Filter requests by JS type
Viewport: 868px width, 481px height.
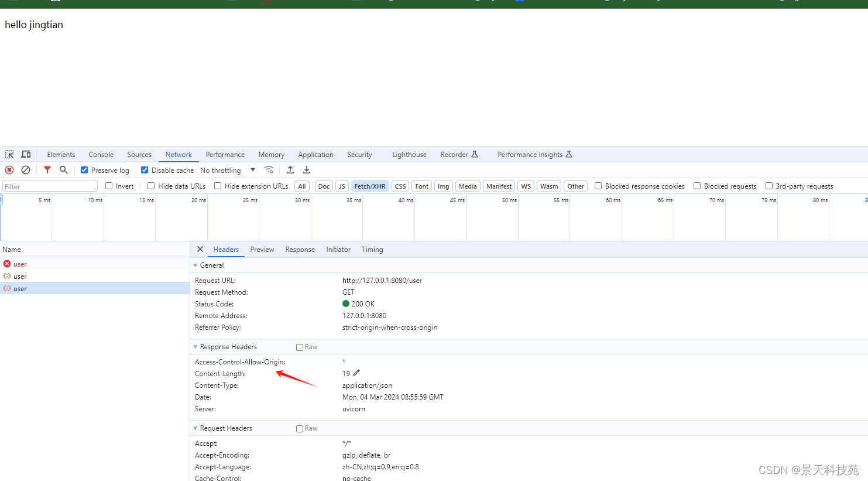coord(342,186)
